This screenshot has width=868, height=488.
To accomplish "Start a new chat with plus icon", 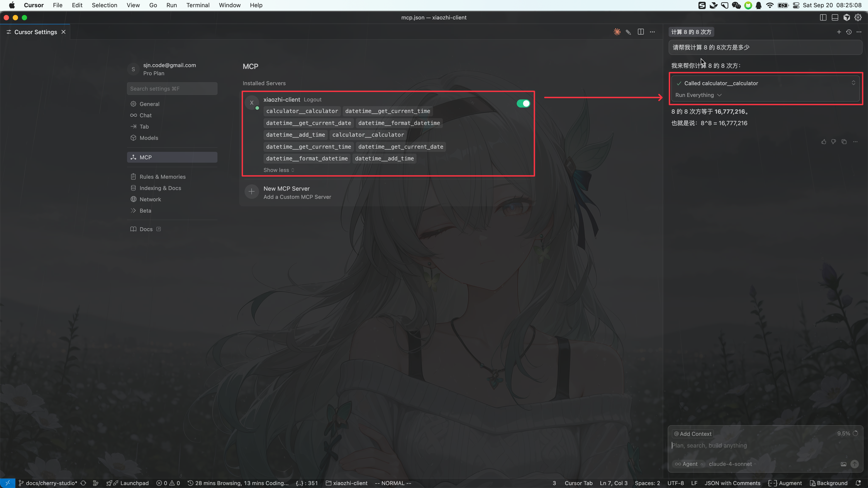I will click(839, 32).
